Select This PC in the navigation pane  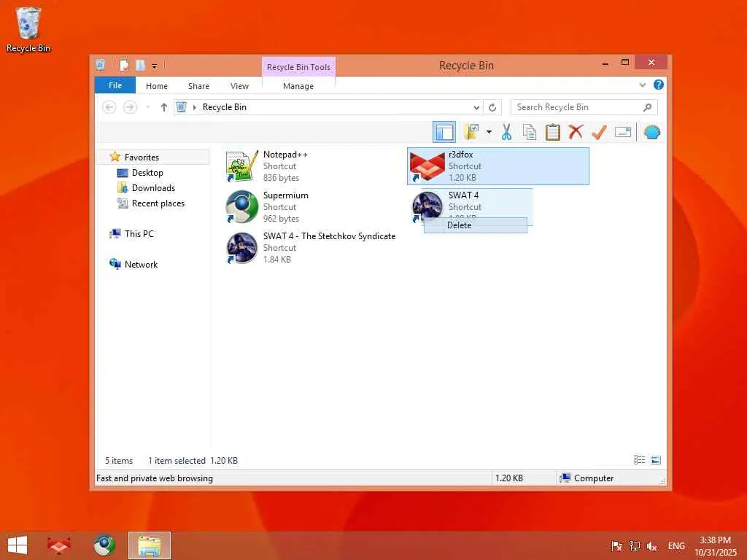(139, 234)
